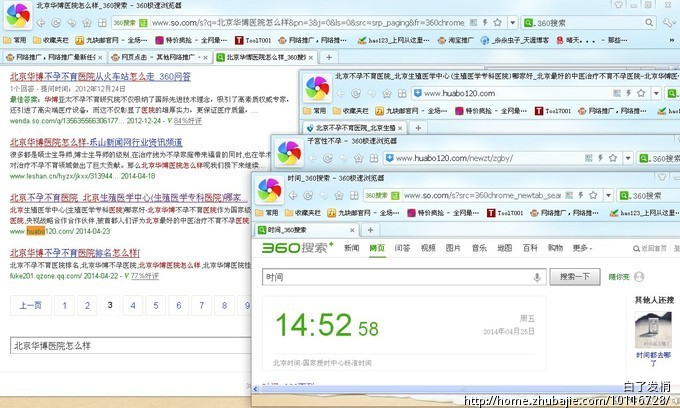Click the 搜索一下 button
This screenshot has height=408, width=680.
(575, 277)
